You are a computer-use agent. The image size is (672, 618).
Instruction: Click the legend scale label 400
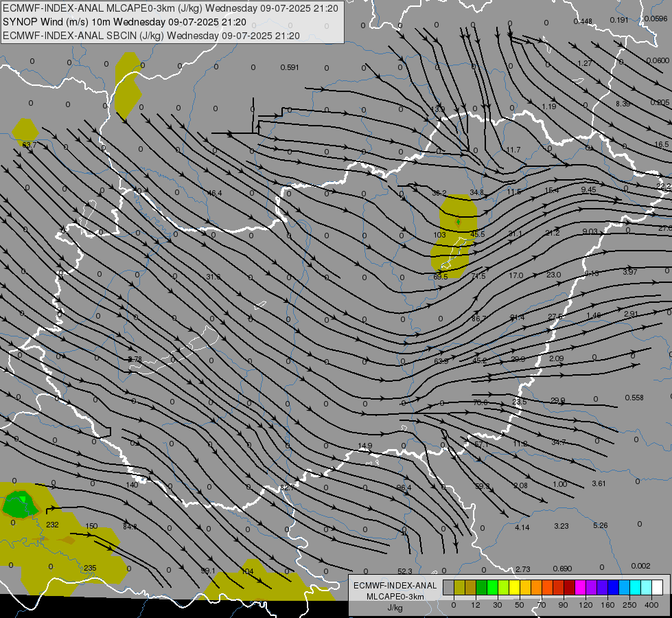[x=651, y=605]
